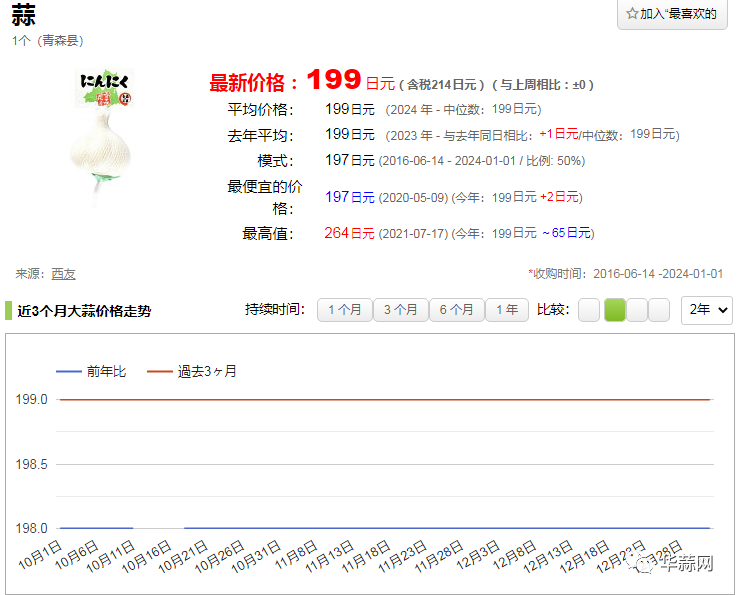Image resolution: width=737 pixels, height=595 pixels.
Task: Select the 6 个月 duration button
Action: (x=456, y=310)
